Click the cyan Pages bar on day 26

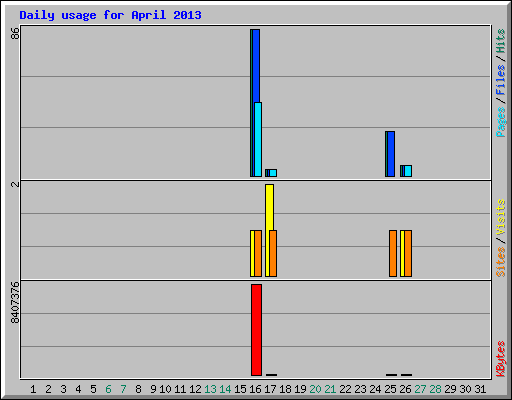point(408,171)
